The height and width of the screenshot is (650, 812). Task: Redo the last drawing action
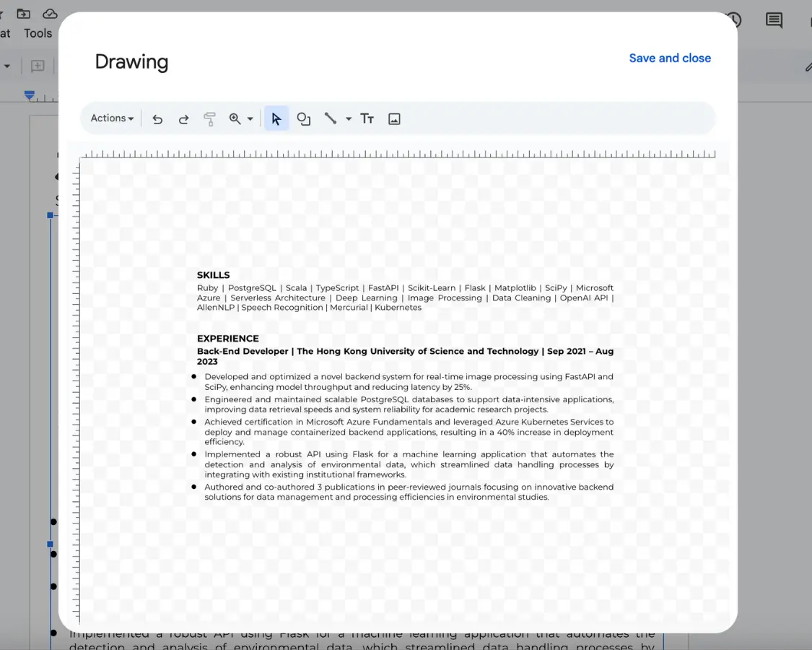(183, 118)
